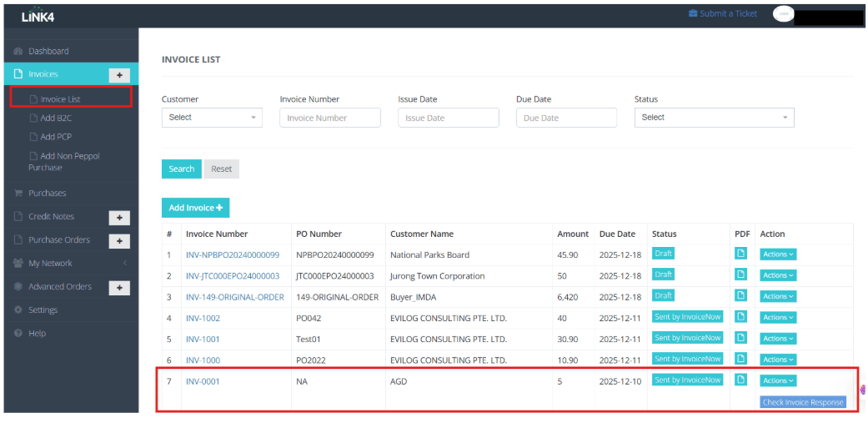Click plus icon beside Purchase Orders
The width and height of the screenshot is (868, 423).
[x=119, y=241]
